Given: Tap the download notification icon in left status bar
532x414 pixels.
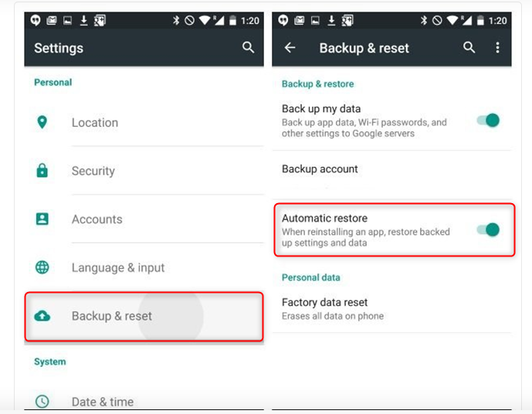Looking at the screenshot, I should (x=83, y=21).
